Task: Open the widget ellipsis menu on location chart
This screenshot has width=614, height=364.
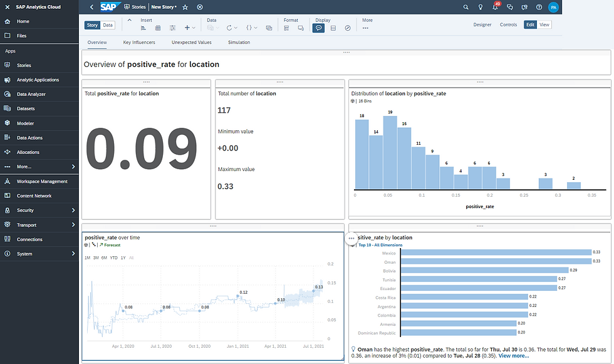Action: pyautogui.click(x=351, y=238)
